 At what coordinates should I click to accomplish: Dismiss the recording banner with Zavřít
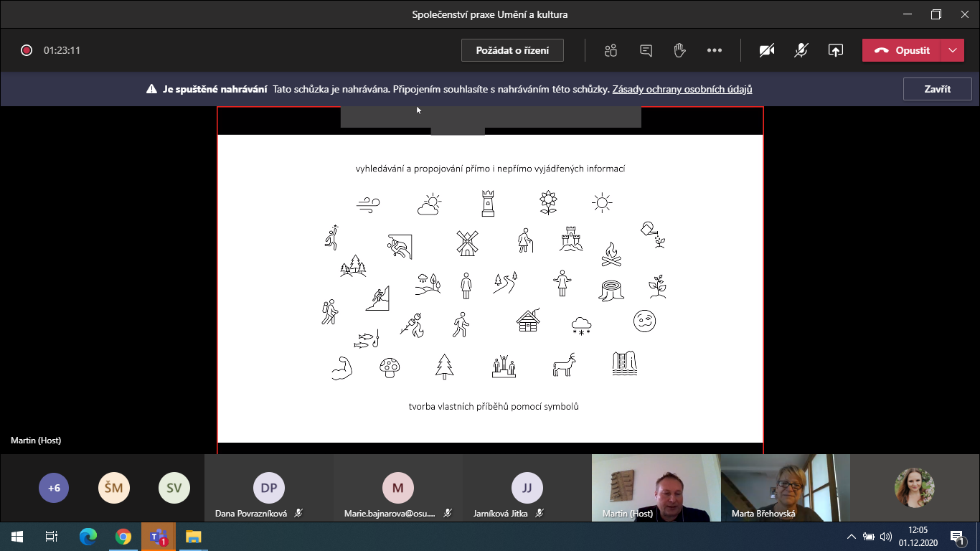point(937,89)
